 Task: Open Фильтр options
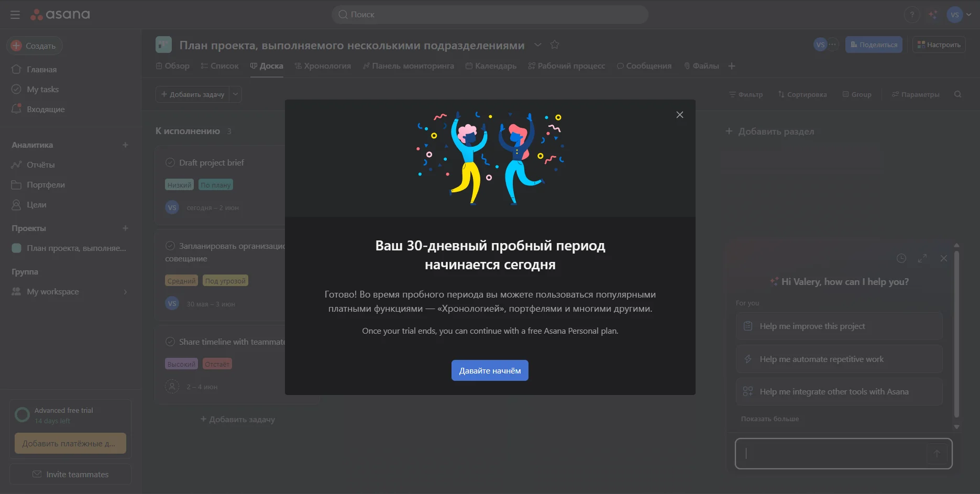coord(746,94)
